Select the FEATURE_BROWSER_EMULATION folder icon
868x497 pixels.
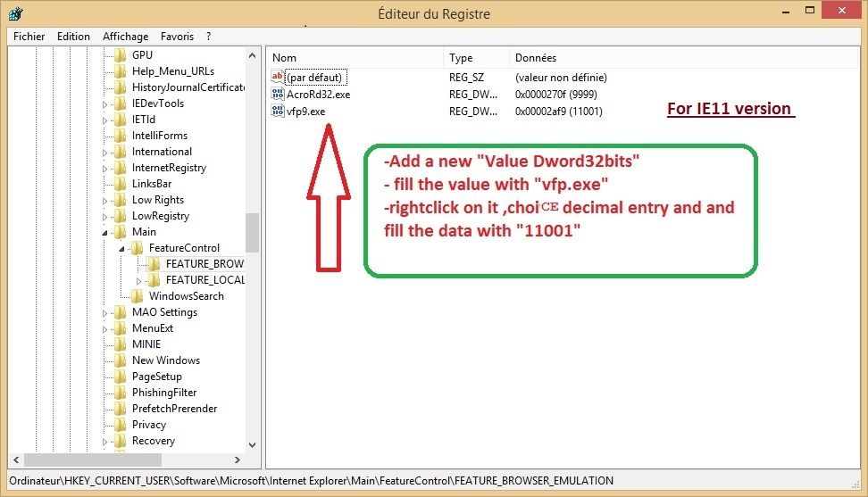[x=154, y=264]
